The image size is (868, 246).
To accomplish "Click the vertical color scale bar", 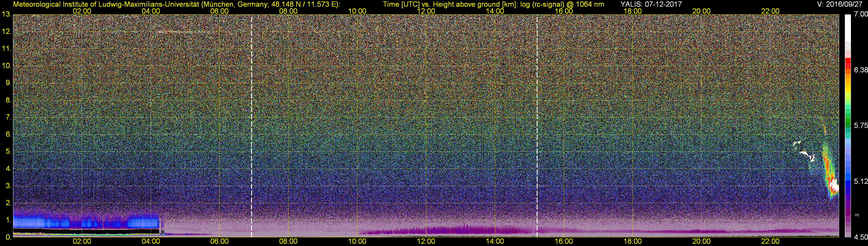I will click(x=848, y=126).
